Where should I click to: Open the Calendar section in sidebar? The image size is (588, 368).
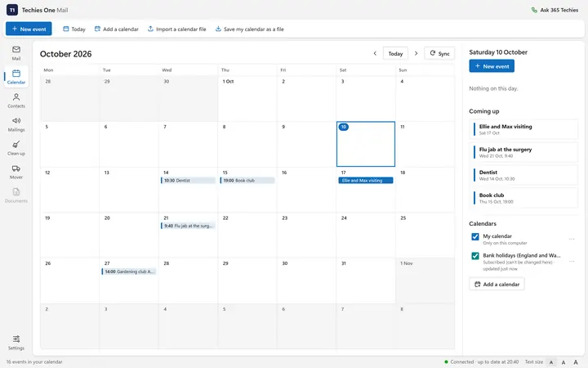pyautogui.click(x=16, y=77)
